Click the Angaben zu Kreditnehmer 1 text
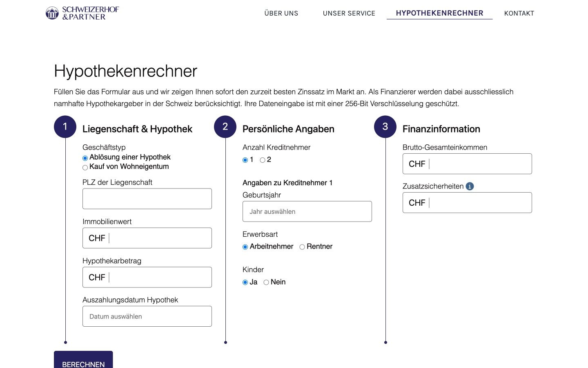This screenshot has width=588, height=368. click(x=287, y=183)
